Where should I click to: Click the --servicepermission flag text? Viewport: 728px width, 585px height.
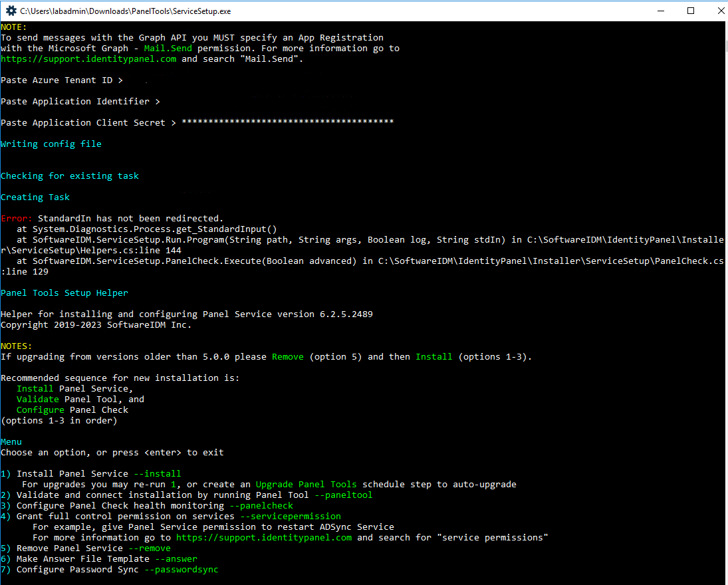(291, 517)
